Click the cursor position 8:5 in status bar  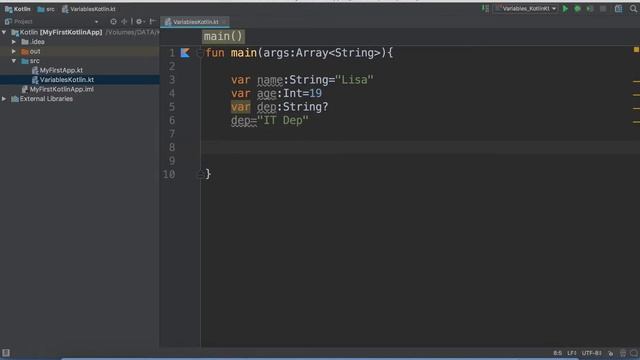pyautogui.click(x=558, y=353)
